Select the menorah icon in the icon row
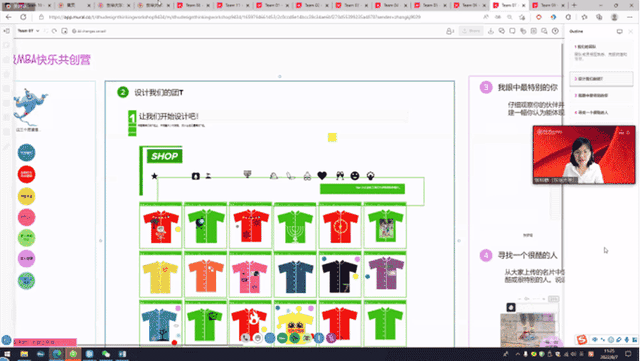Image resolution: width=640 pixels, height=361 pixels. 247,174
